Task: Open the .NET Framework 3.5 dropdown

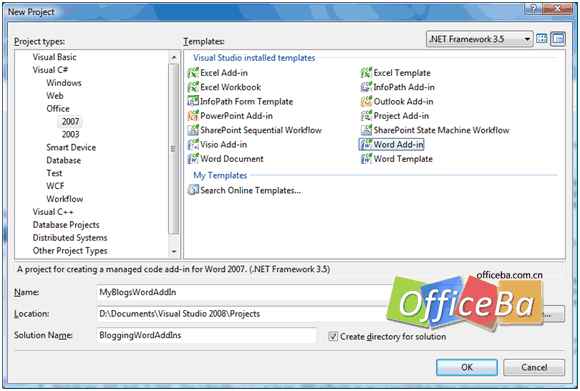Action: coord(479,39)
